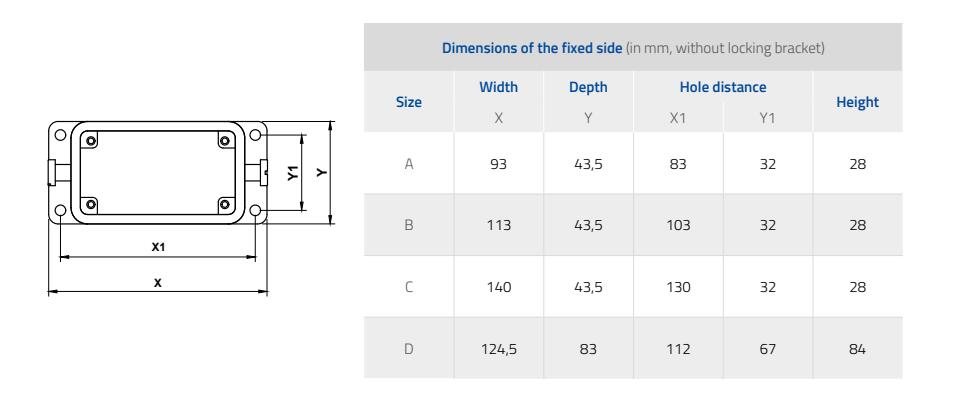Viewport: 972px width, 406px height.
Task: Click the Height column header
Action: click(857, 102)
